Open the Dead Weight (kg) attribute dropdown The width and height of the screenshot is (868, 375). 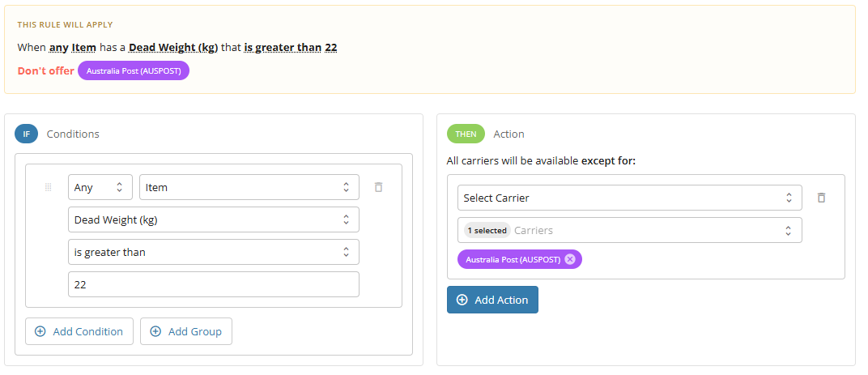(214, 220)
